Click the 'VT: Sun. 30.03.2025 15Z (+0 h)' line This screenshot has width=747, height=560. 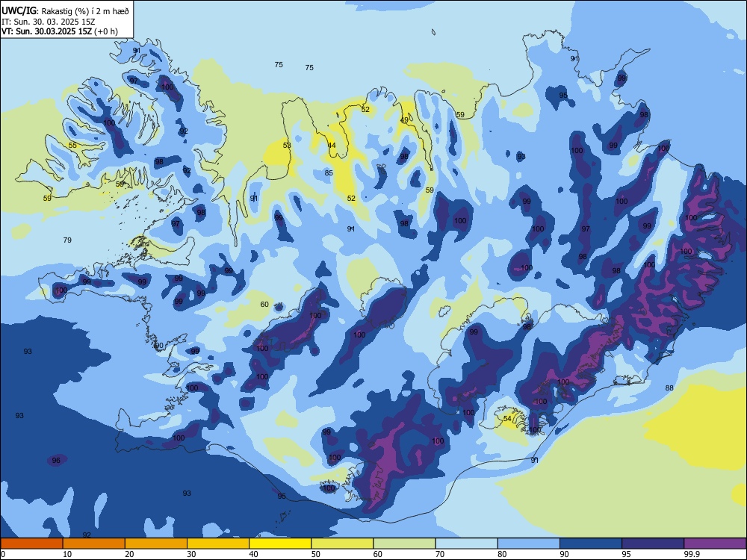tap(60, 31)
